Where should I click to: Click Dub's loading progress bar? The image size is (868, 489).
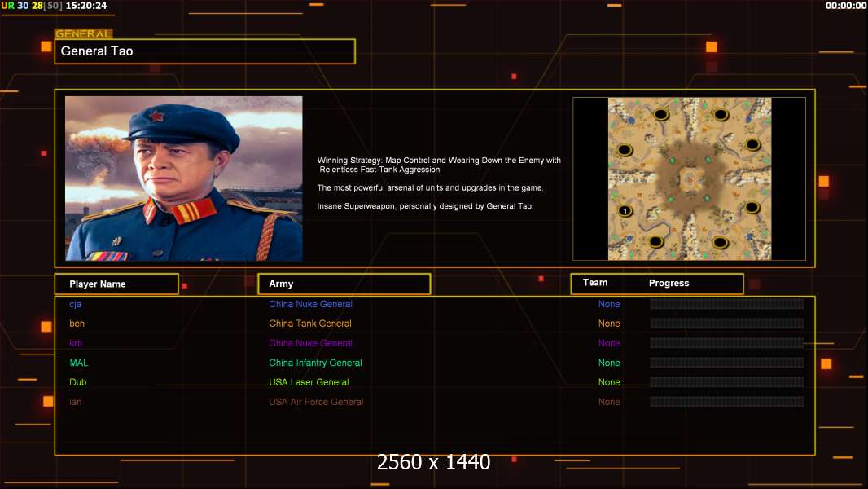[x=727, y=382]
